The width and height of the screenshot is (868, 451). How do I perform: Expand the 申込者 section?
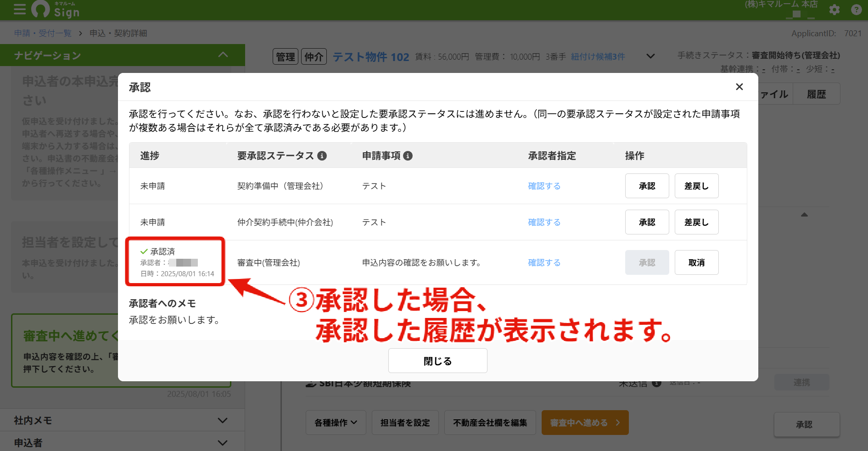click(x=223, y=443)
